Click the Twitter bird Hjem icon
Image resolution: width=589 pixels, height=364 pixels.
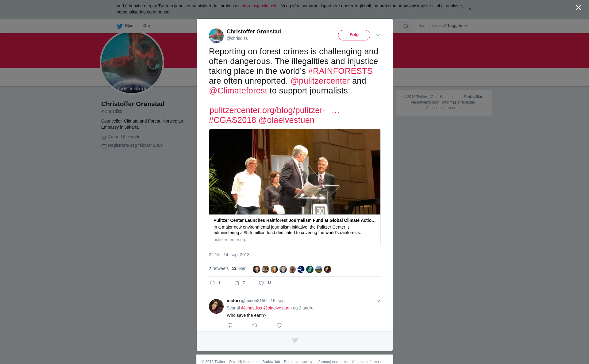120,26
